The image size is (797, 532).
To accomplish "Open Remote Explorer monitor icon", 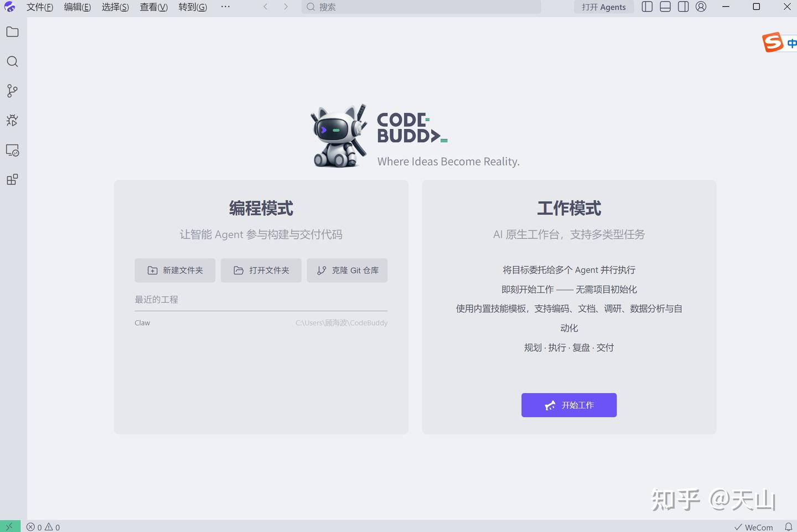I will coord(12,151).
